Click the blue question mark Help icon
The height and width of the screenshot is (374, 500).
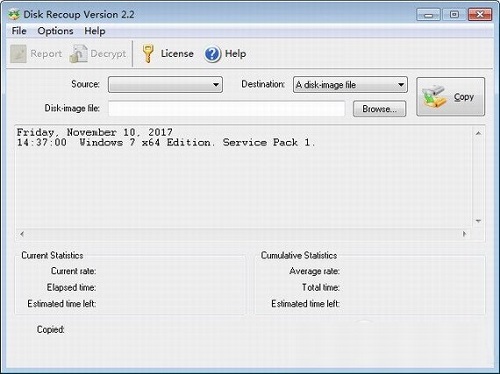pos(212,54)
